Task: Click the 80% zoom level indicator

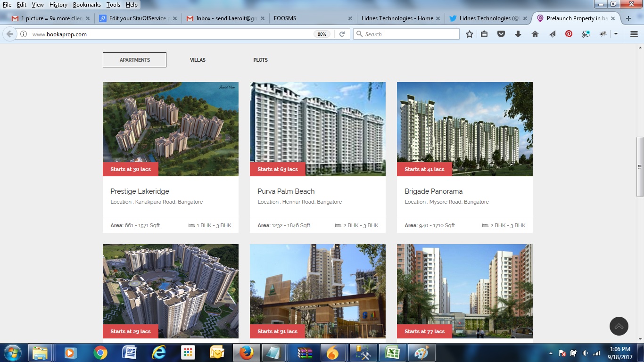Action: 322,34
